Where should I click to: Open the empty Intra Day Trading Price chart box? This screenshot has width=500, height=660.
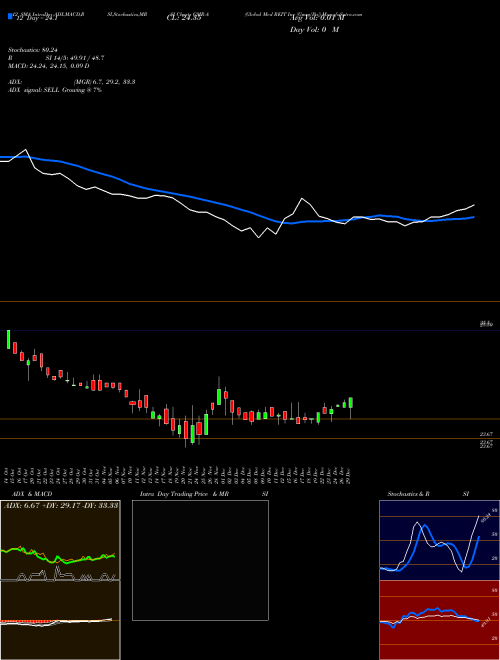pos(200,560)
